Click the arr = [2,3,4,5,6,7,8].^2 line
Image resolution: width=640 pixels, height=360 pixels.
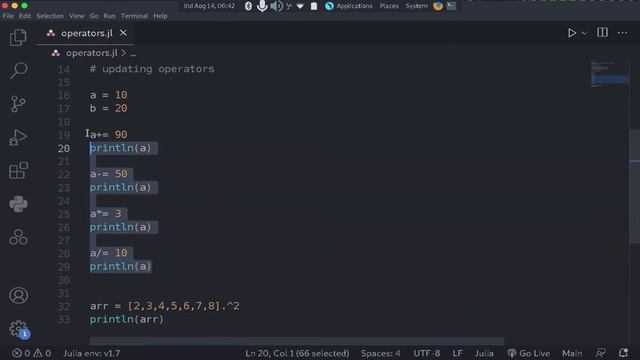164,306
